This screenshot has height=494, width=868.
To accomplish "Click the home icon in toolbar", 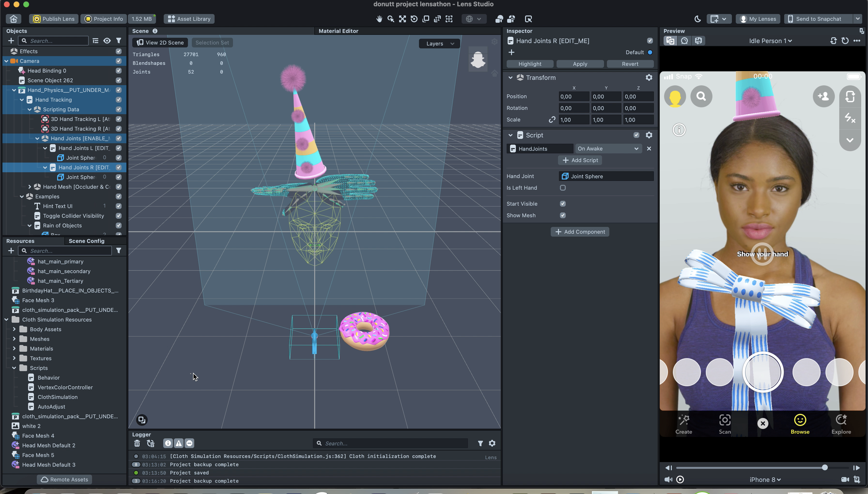I will coord(14,19).
